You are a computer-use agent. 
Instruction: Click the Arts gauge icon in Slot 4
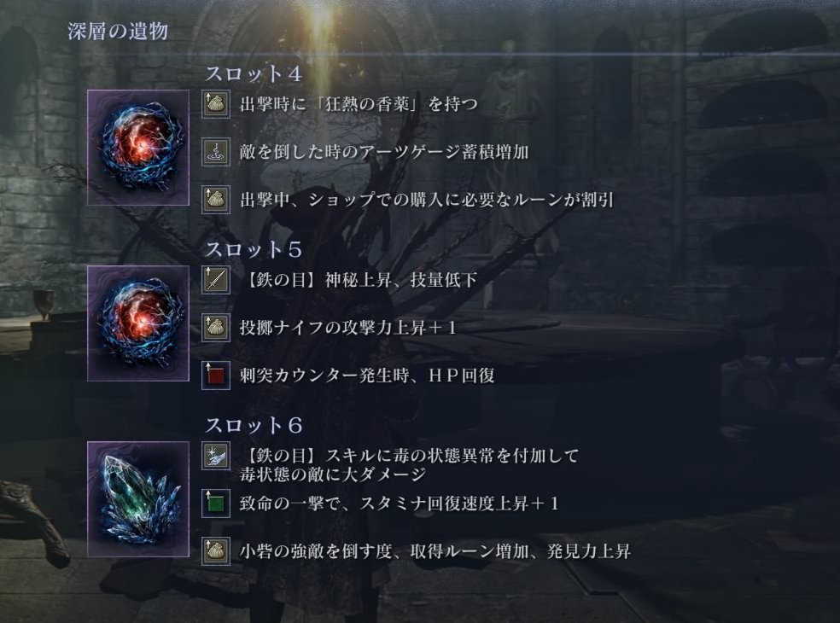[216, 152]
